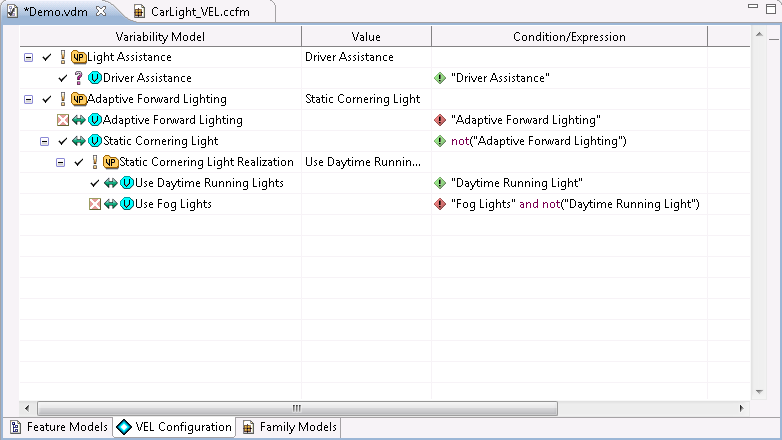Click the question mark icon on Driver Assistance
This screenshot has width=782, height=440.
[78, 78]
